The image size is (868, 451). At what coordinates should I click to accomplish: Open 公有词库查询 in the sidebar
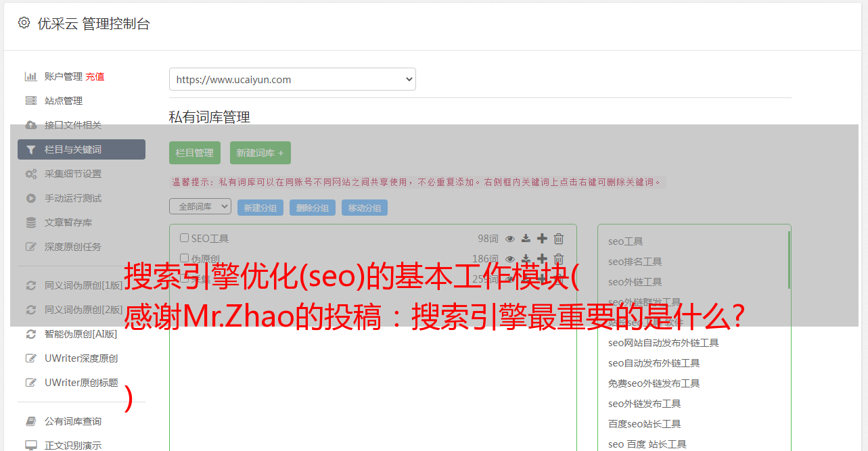tap(73, 421)
